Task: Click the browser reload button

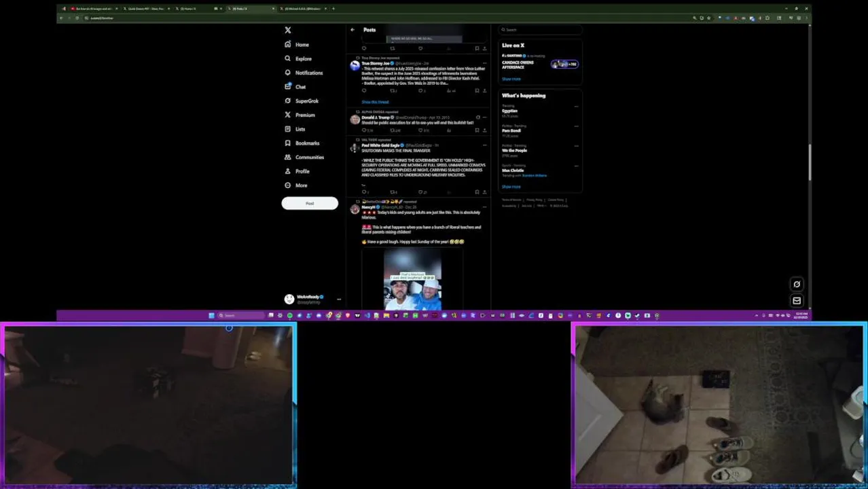Action: coord(77,18)
